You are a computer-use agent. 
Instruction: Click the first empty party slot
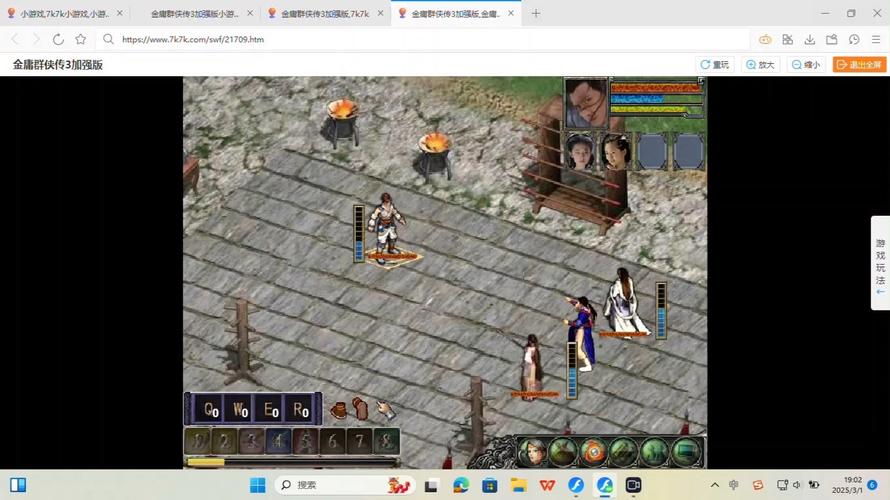point(652,152)
